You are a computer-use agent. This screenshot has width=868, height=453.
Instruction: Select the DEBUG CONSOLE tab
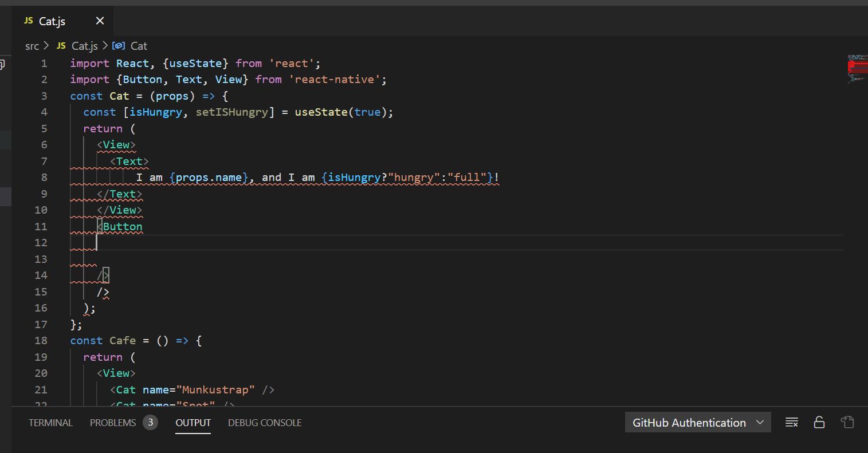(x=265, y=423)
